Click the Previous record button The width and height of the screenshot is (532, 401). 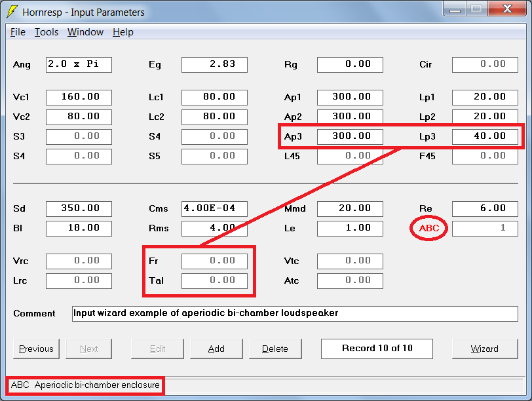pyautogui.click(x=36, y=349)
